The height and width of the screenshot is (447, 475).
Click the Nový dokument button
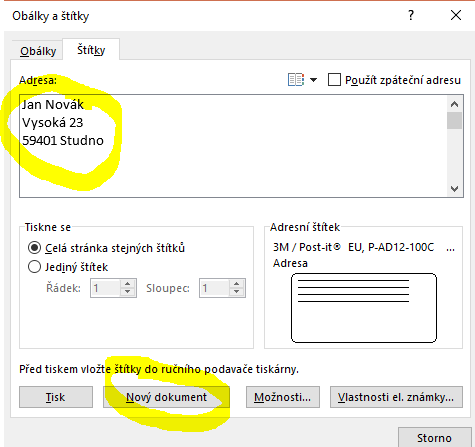click(x=166, y=397)
